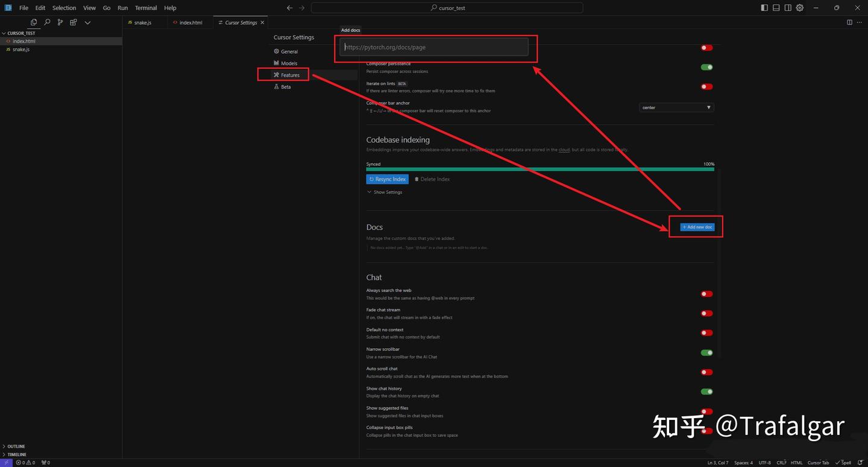
Task: Open the Source Control view icon
Action: 60,22
